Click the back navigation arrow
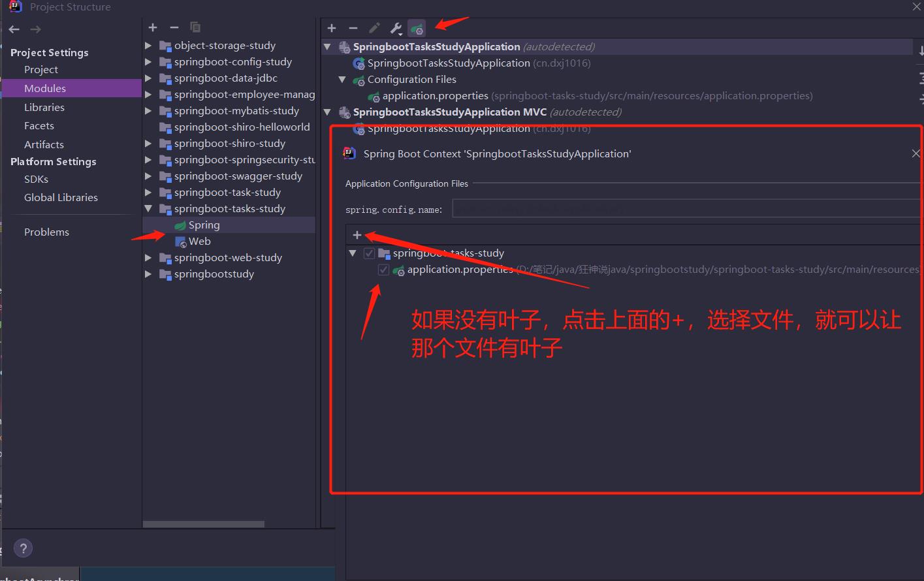The height and width of the screenshot is (581, 924). point(14,29)
